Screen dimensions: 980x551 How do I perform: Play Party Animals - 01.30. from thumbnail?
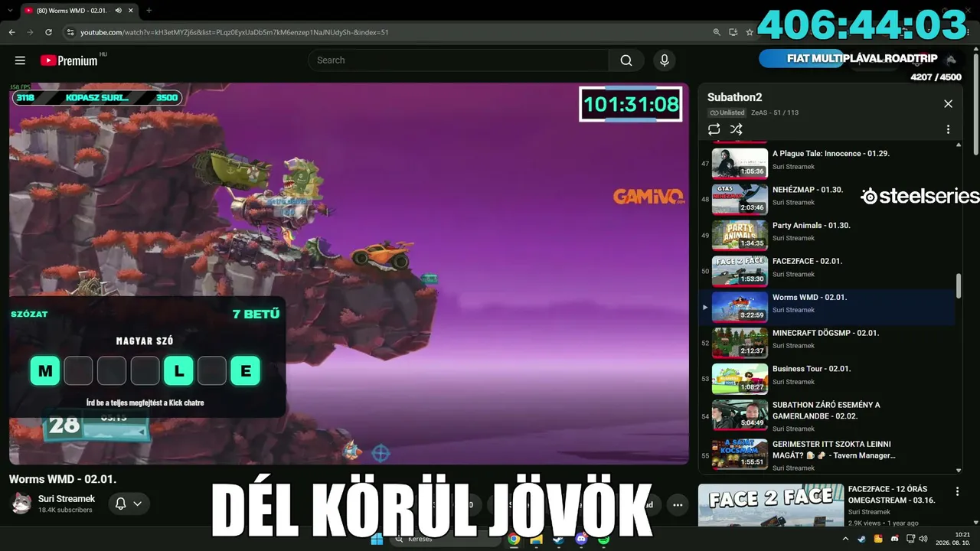click(x=740, y=235)
